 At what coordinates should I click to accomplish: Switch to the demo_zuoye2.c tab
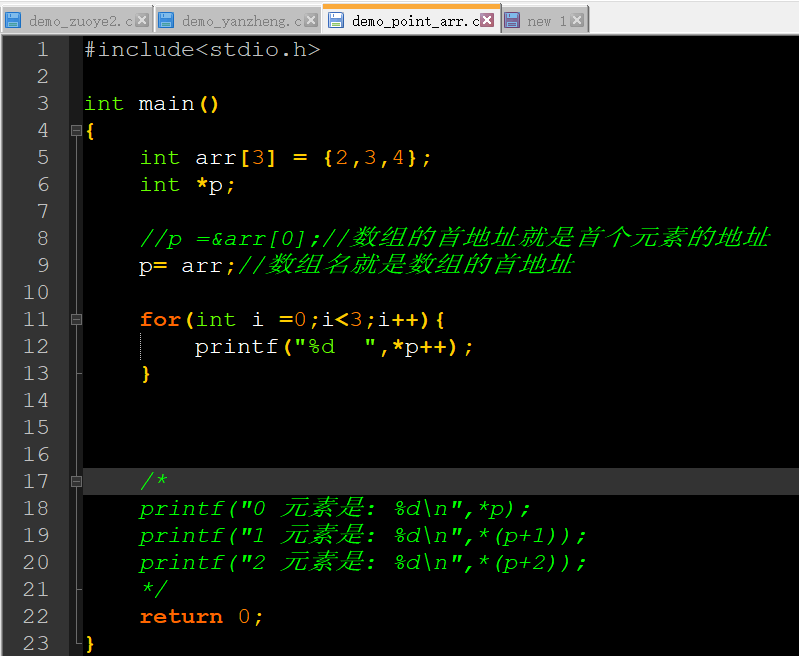[x=76, y=20]
